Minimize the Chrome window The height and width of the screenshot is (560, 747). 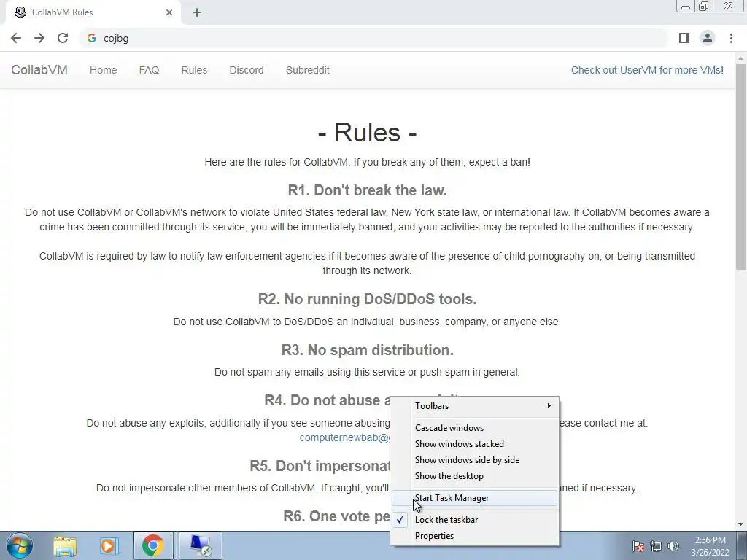coord(686,7)
